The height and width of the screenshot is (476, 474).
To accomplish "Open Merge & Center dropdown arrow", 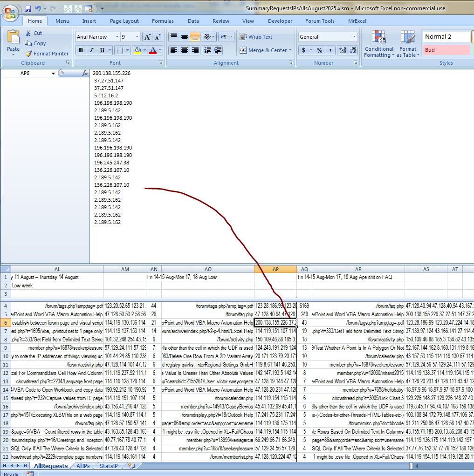I will coord(290,50).
